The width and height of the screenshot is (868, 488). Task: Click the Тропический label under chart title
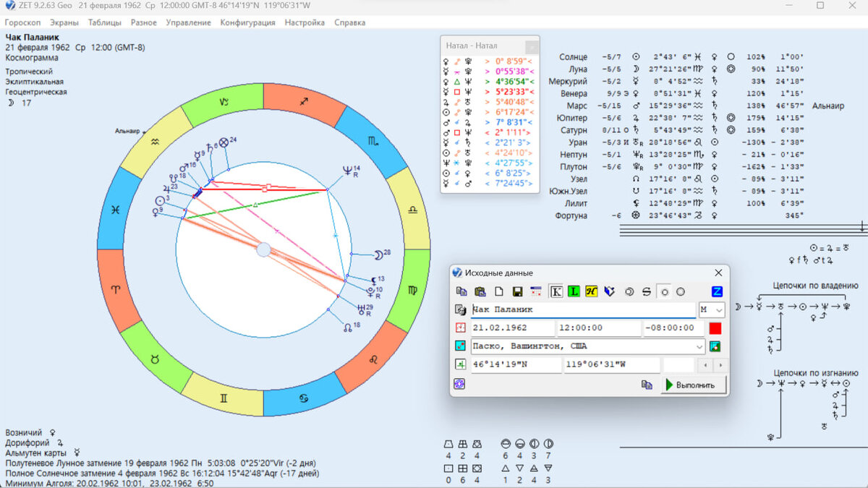pyautogui.click(x=29, y=72)
